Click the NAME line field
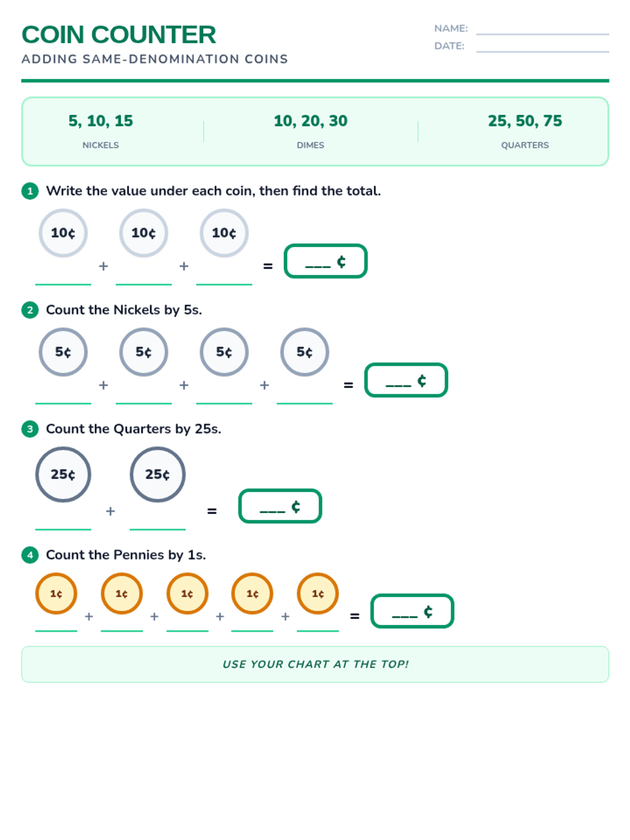 coord(542,29)
